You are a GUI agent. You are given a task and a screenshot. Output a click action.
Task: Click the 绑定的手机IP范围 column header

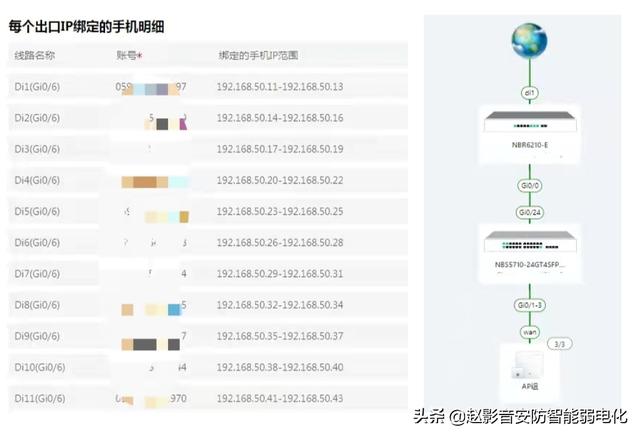(x=258, y=55)
